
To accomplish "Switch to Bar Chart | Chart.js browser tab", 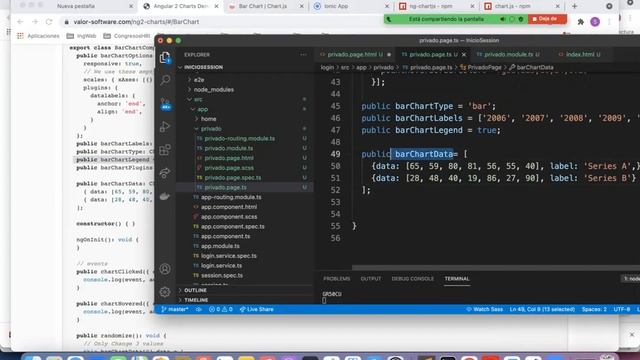I will 266,6.
